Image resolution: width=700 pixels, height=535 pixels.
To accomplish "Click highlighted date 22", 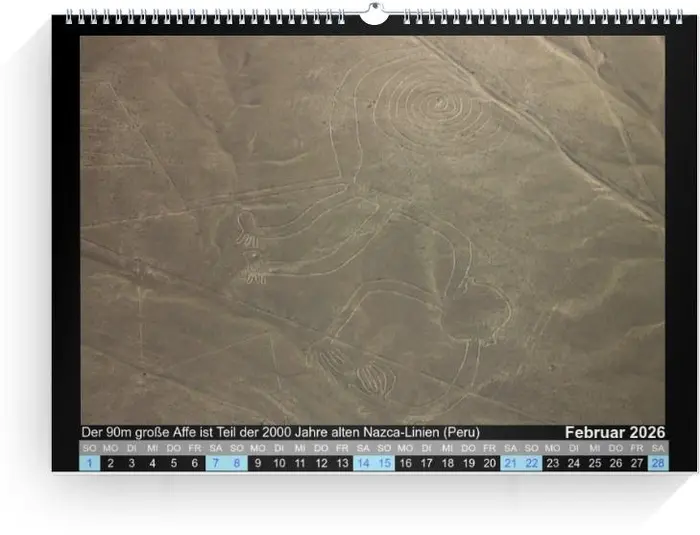I will pos(531,463).
